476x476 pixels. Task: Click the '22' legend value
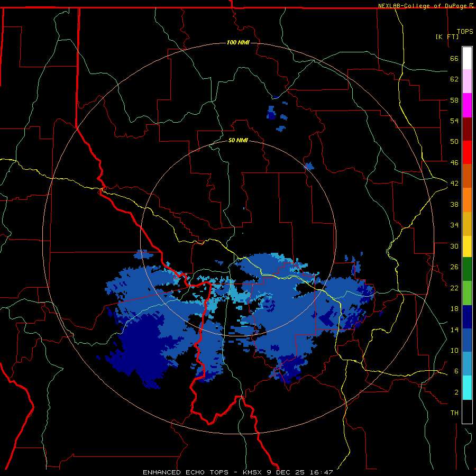(x=454, y=288)
